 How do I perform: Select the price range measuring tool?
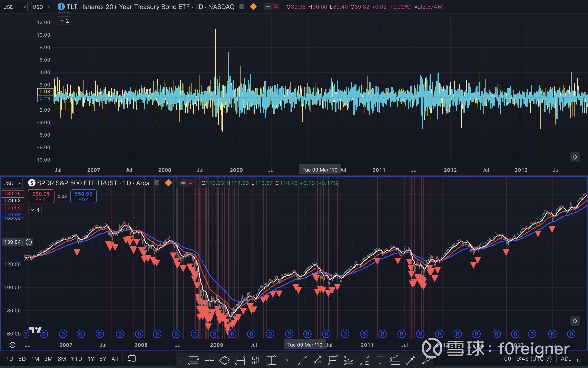(x=271, y=360)
